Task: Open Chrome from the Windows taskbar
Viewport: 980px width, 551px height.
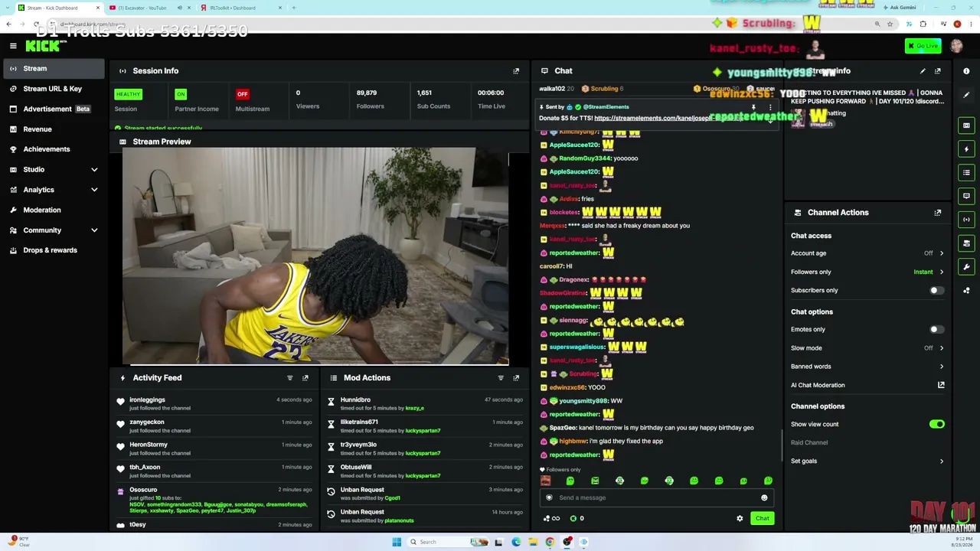Action: (x=550, y=542)
